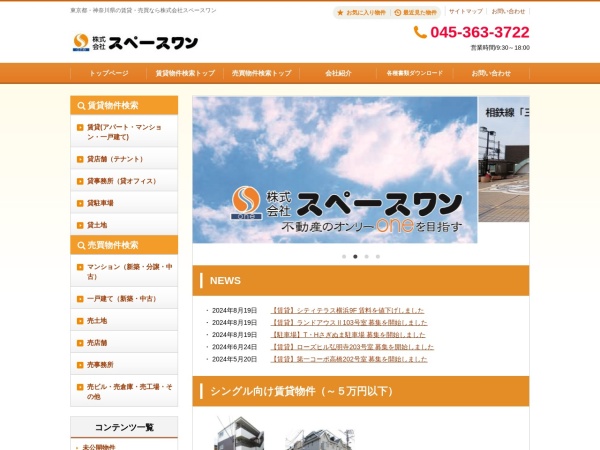Open sidebar item 売店舗
The width and height of the screenshot is (600, 450).
pyautogui.click(x=124, y=342)
